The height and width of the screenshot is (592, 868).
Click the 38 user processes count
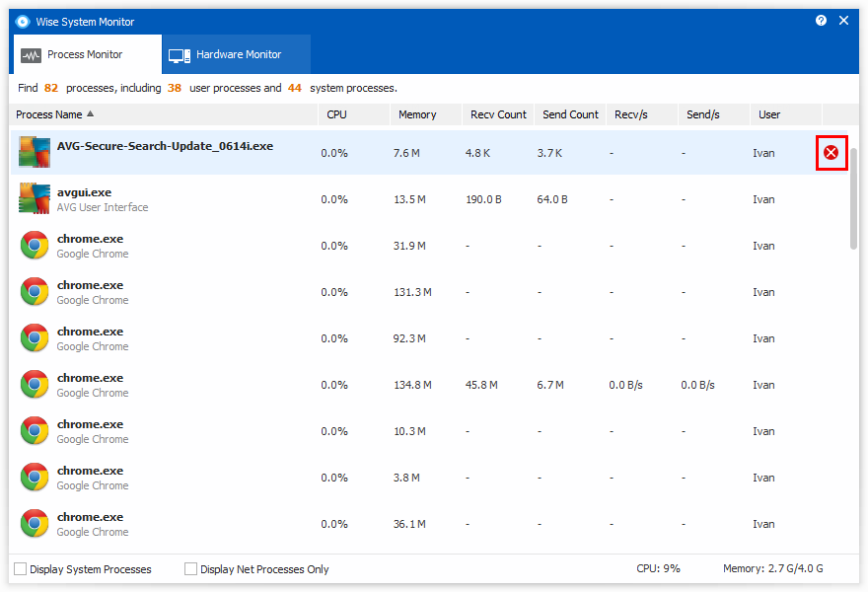[x=175, y=88]
